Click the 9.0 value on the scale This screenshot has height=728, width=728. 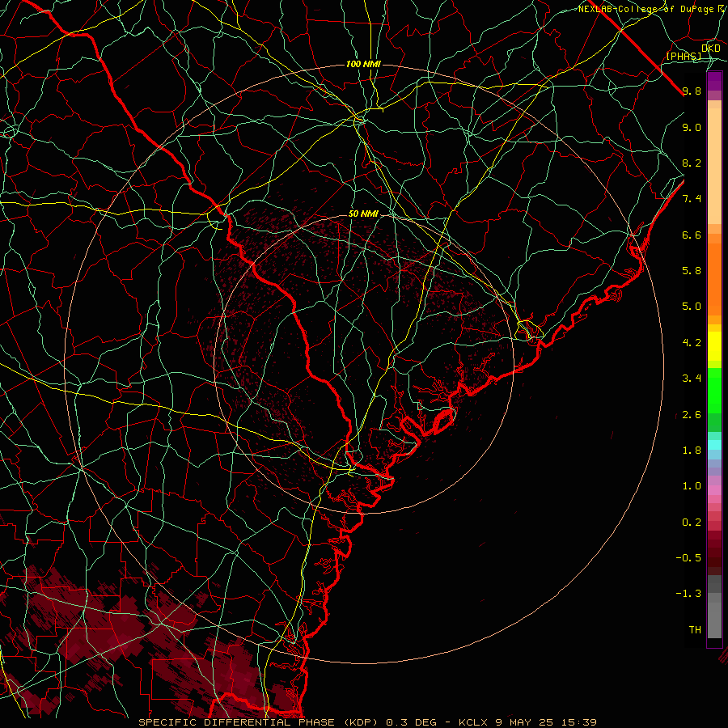pyautogui.click(x=692, y=127)
